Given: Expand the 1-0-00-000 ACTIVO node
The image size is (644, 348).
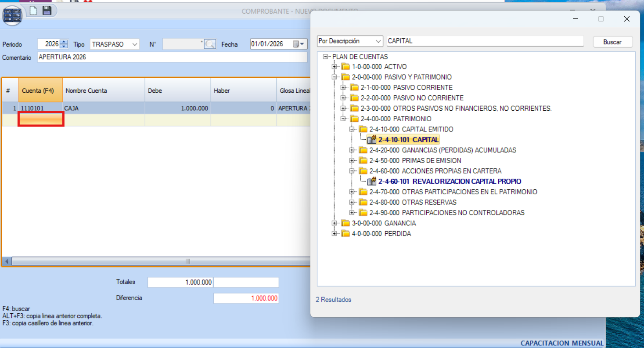Looking at the screenshot, I should point(335,67).
